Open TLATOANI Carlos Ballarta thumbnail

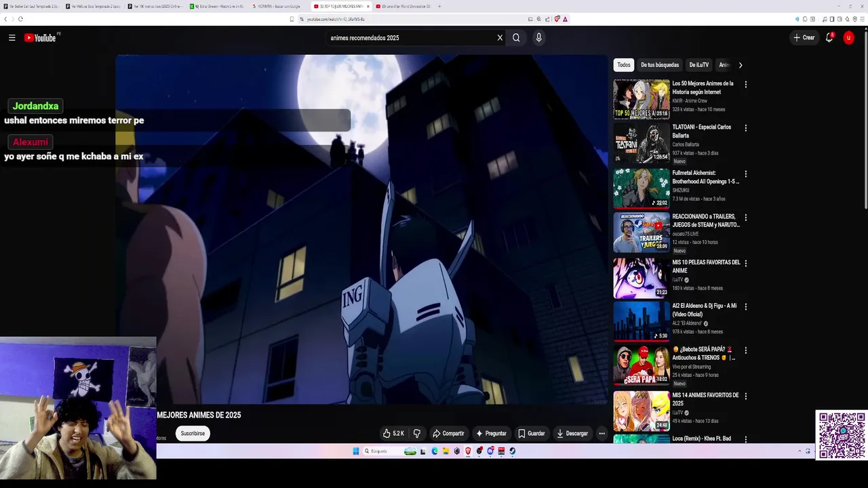[642, 143]
